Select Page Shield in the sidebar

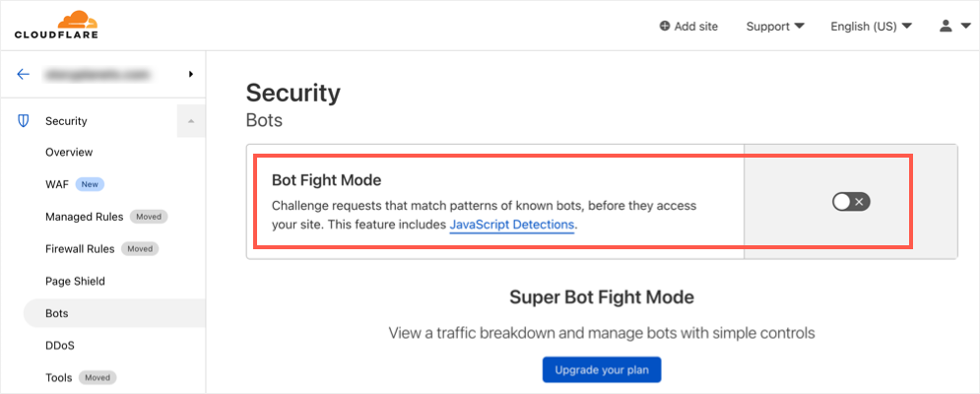[x=75, y=281]
